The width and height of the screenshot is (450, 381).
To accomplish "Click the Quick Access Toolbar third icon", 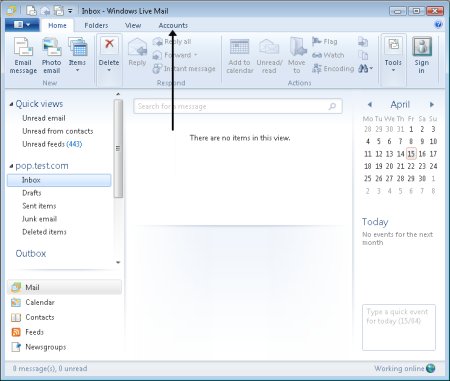I will 59,11.
